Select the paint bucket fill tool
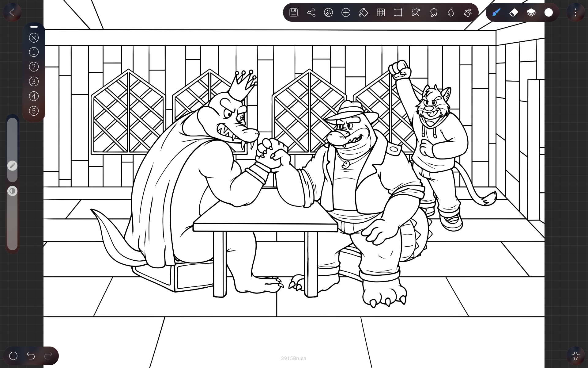Viewport: 588px width, 368px height. (x=363, y=13)
